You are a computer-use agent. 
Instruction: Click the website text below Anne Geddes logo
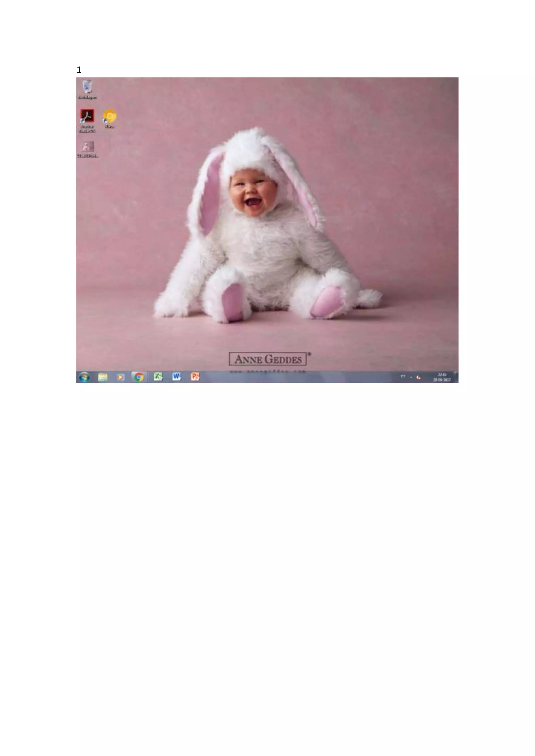268,372
